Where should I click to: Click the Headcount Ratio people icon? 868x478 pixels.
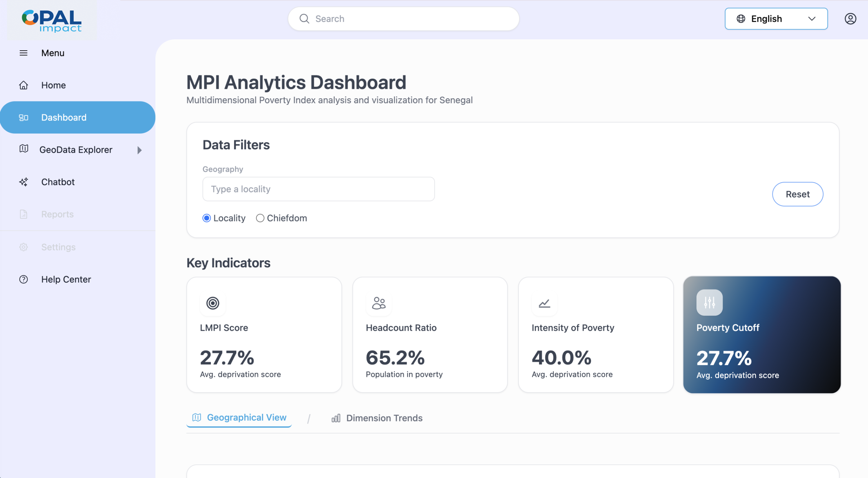coord(378,303)
